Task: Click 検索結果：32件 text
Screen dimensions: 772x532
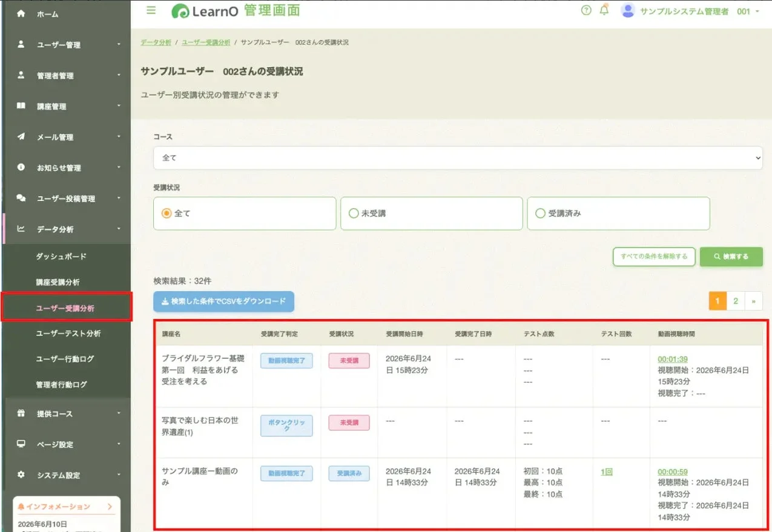Action: (182, 281)
